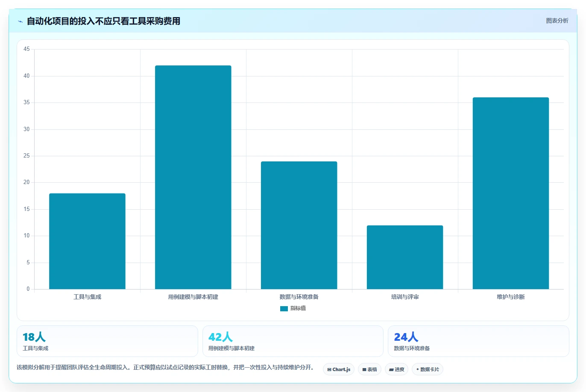This screenshot has height=392, width=586.
Task: Click the 培训与评审 bar in chart
Action: tap(405, 257)
